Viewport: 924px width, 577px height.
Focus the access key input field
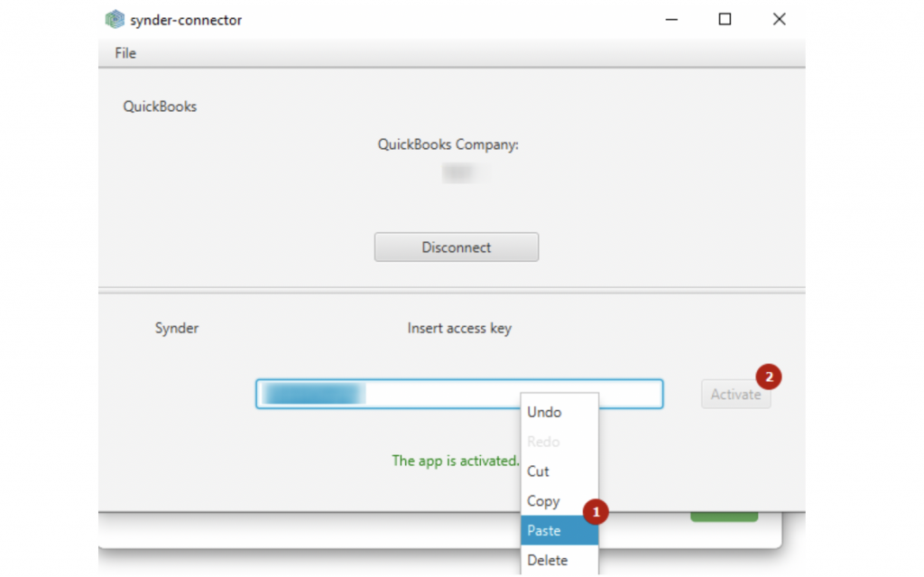click(459, 394)
